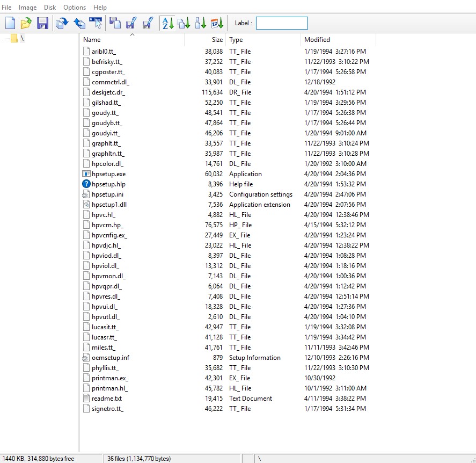Click the Save floppy disk icon

42,23
